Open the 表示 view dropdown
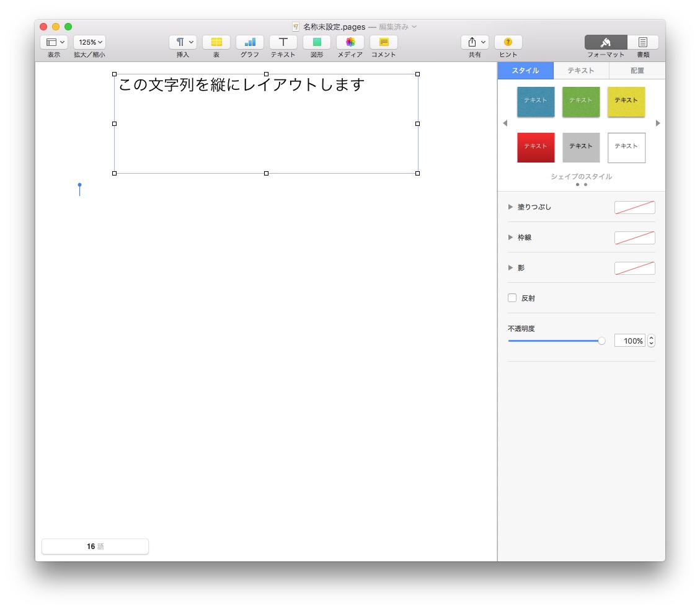 click(54, 42)
